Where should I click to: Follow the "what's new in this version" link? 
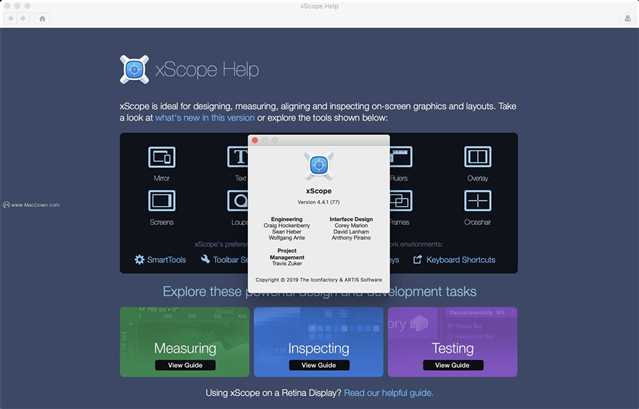coord(205,118)
